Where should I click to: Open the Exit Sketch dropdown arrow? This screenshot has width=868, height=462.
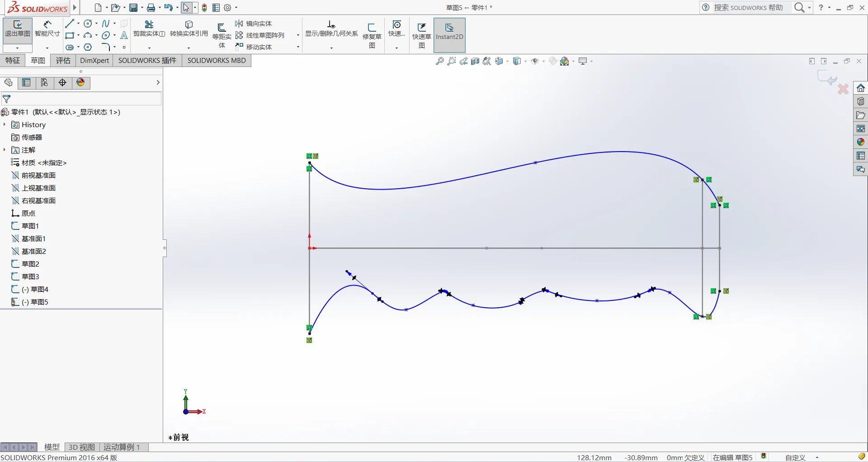[x=18, y=48]
